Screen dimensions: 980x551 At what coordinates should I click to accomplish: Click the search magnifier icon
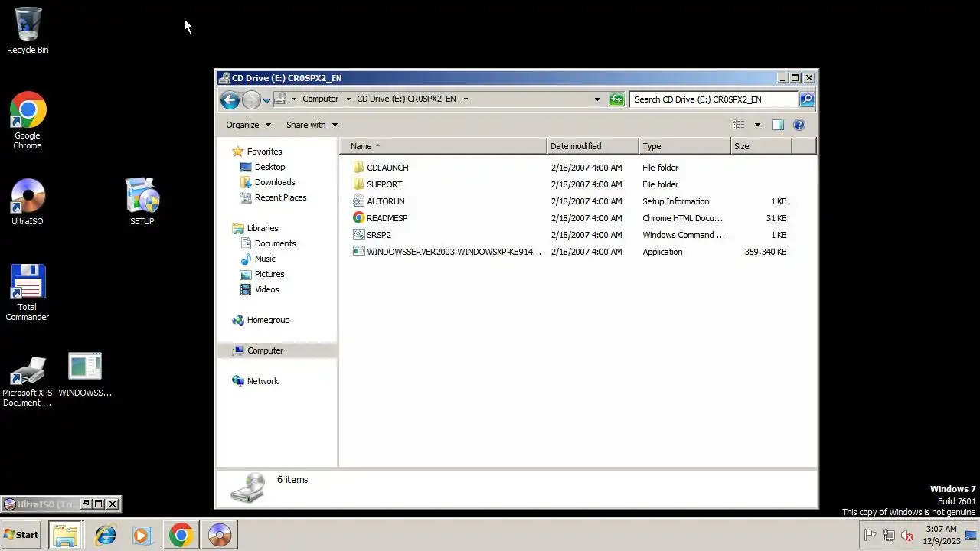coord(806,99)
